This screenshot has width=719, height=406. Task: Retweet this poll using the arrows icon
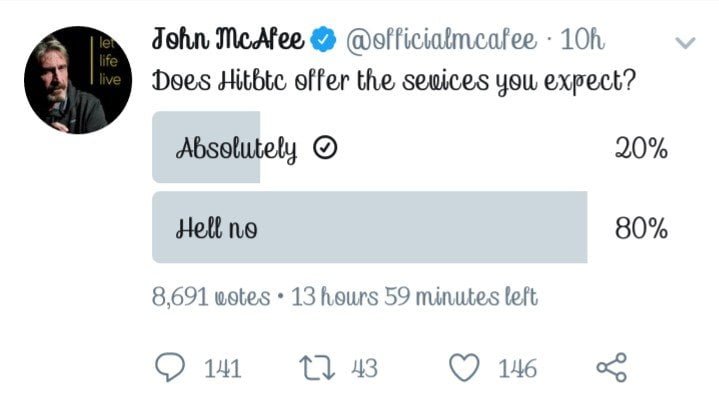pos(315,368)
